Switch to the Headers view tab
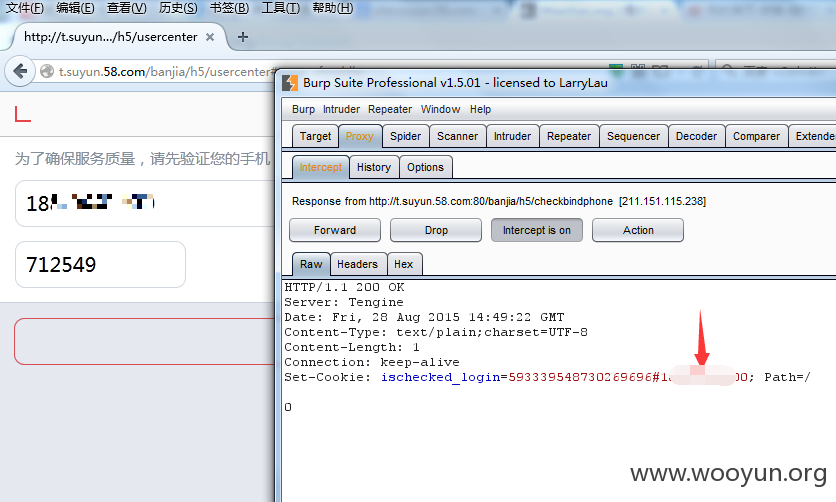This screenshot has width=836, height=502. [357, 264]
